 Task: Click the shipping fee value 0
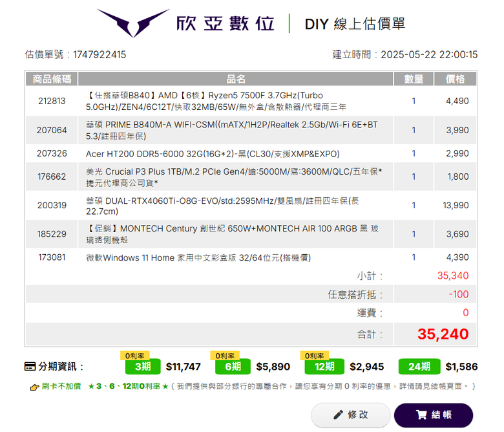tap(465, 312)
